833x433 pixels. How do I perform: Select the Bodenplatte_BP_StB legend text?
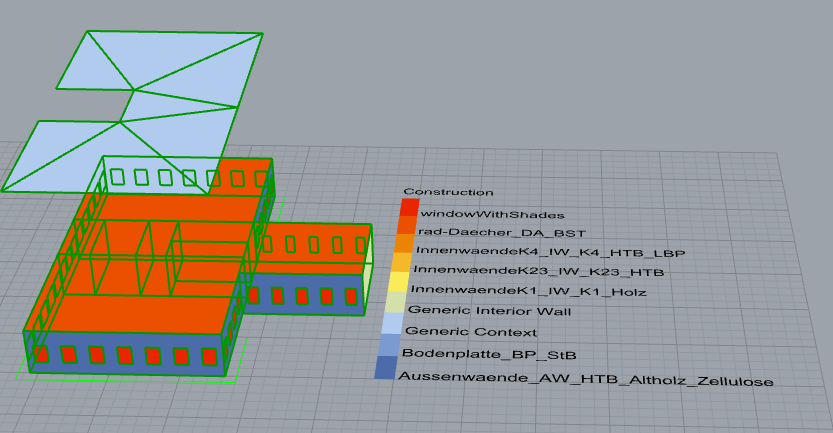(x=489, y=354)
